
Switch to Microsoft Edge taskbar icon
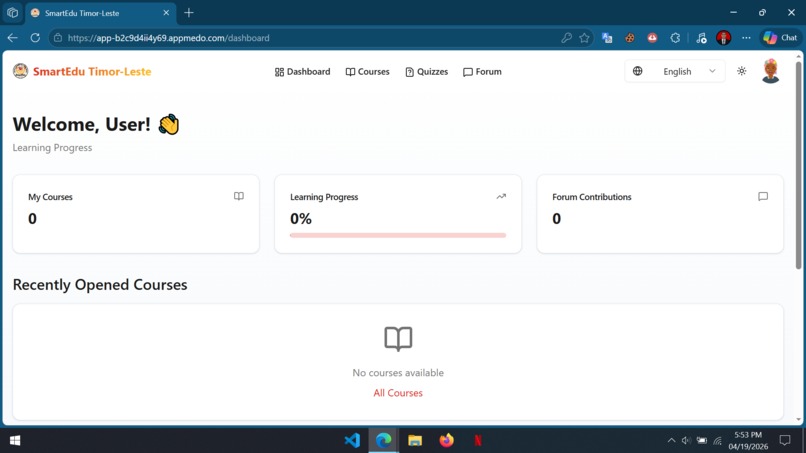pos(383,440)
